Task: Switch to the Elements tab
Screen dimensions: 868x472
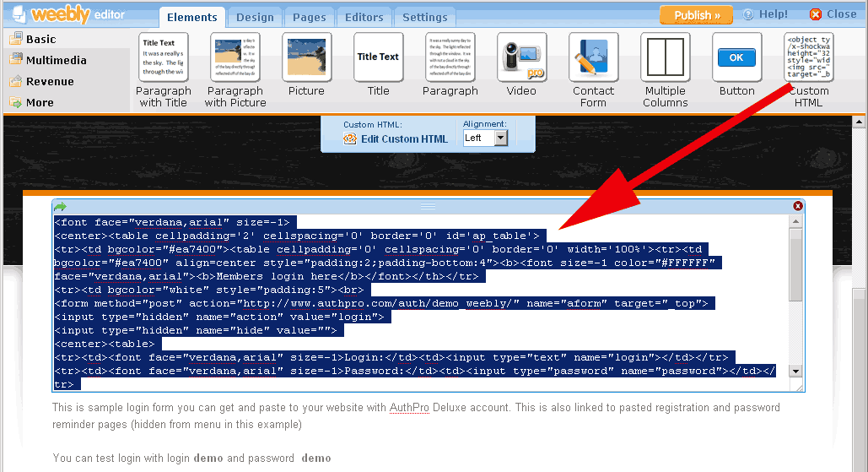Action: coord(192,17)
